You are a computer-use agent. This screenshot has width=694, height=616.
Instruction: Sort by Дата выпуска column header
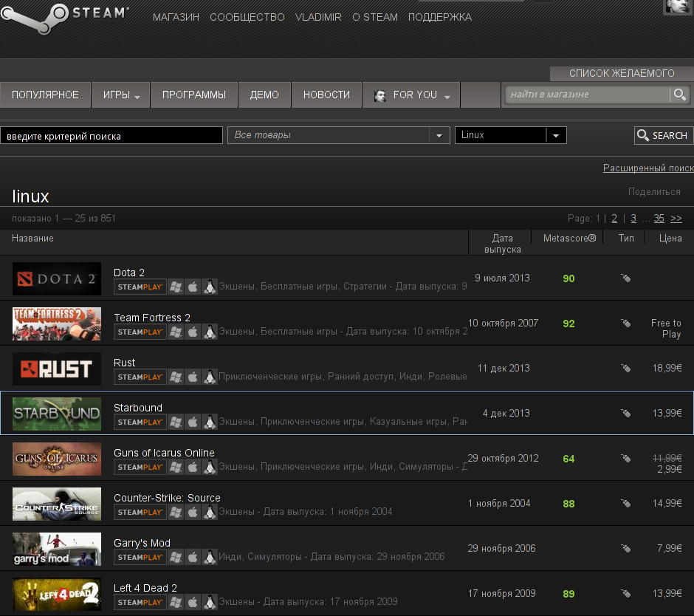(502, 244)
